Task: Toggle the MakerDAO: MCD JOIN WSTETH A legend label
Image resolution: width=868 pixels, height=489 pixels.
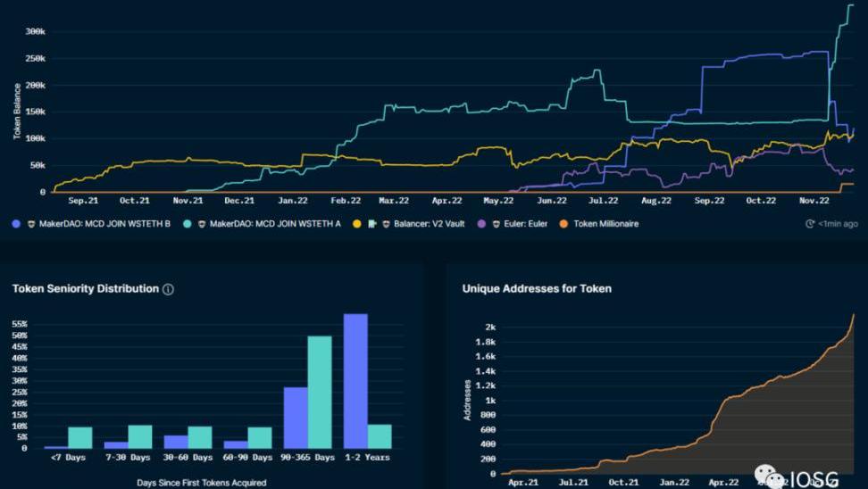Action: 275,224
